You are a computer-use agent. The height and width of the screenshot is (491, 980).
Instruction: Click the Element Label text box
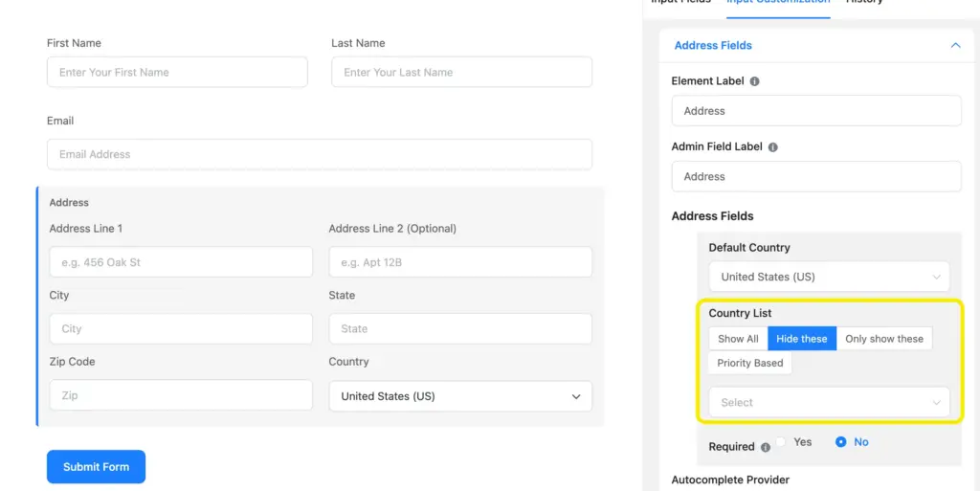point(815,111)
